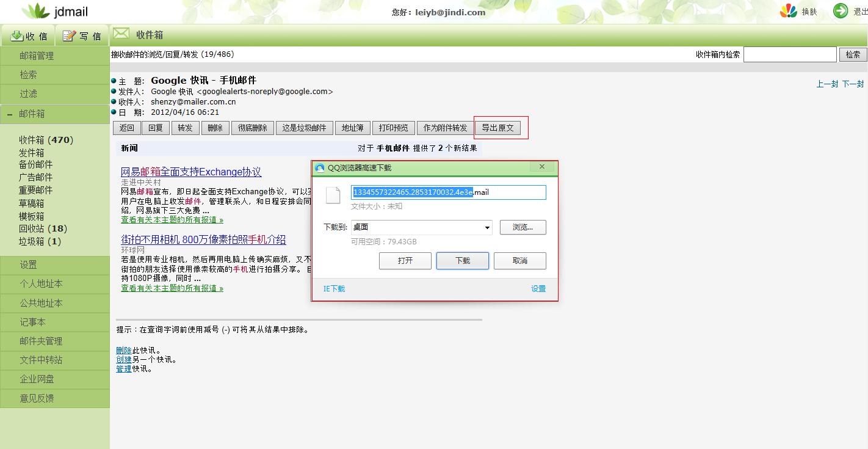Open 邮箱管理 in the sidebar
The height and width of the screenshot is (449, 868).
[55, 56]
